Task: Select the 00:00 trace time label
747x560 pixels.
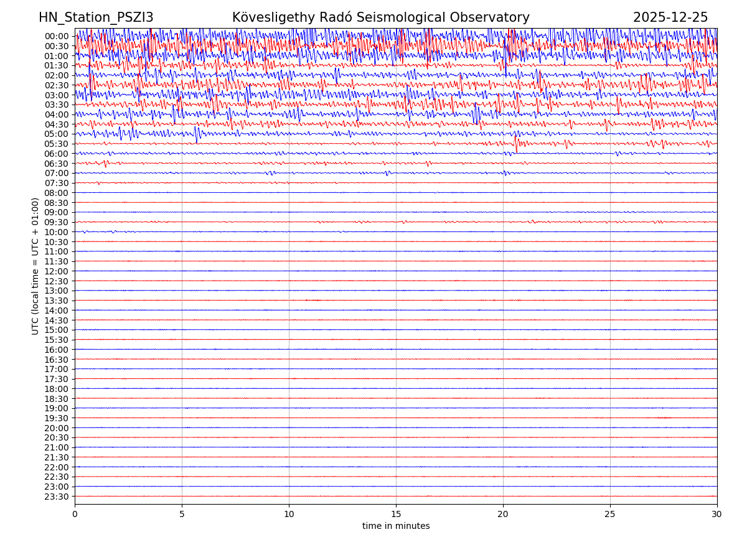Action: point(57,36)
